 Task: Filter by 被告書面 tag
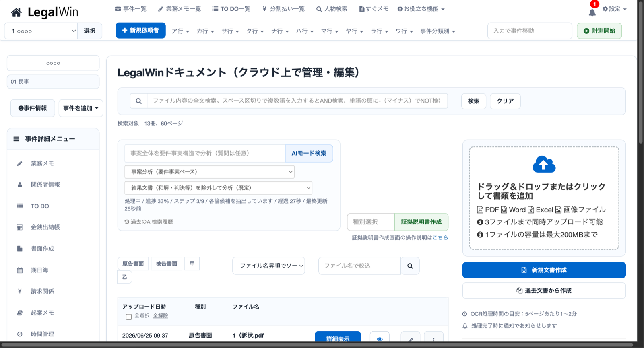(x=167, y=264)
